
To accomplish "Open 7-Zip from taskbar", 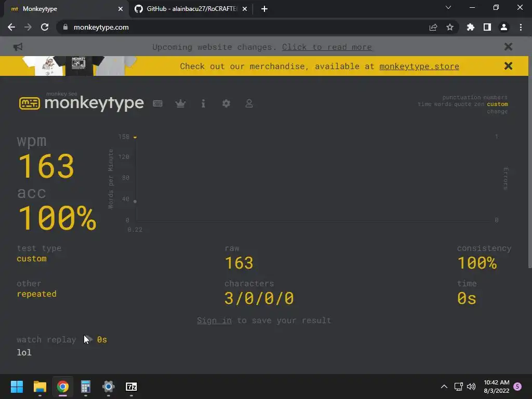I will click(131, 387).
